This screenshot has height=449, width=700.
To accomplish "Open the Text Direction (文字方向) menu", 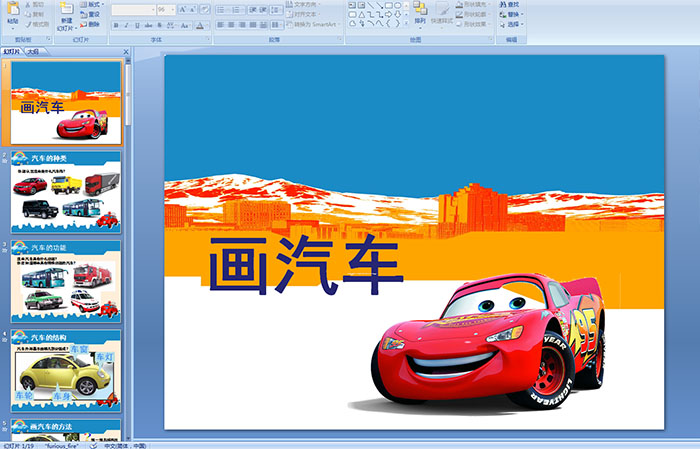I will click(303, 4).
